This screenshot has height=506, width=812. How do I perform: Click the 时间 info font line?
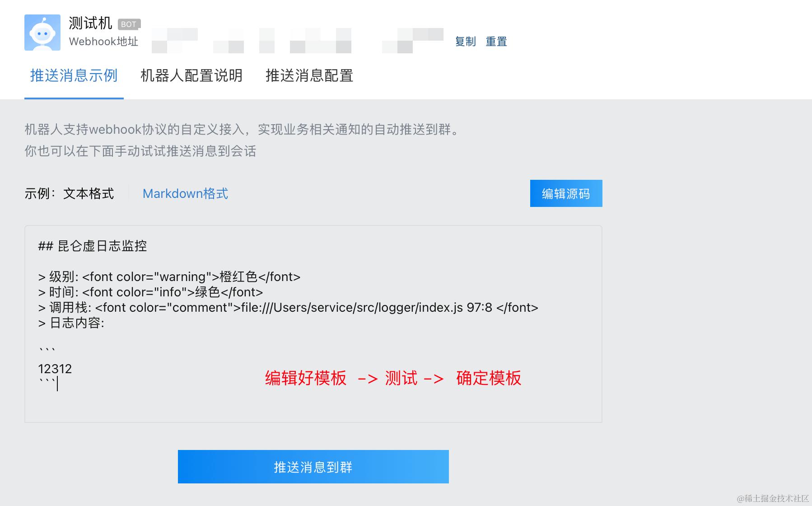(x=150, y=292)
